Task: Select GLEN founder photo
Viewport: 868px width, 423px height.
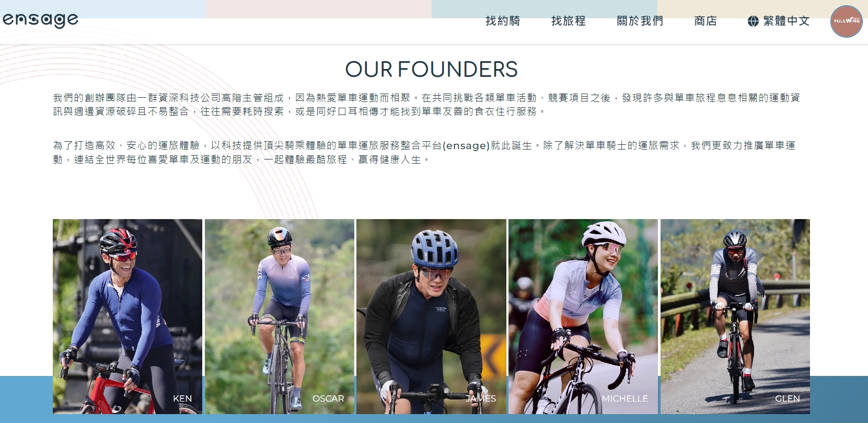Action: (x=735, y=316)
